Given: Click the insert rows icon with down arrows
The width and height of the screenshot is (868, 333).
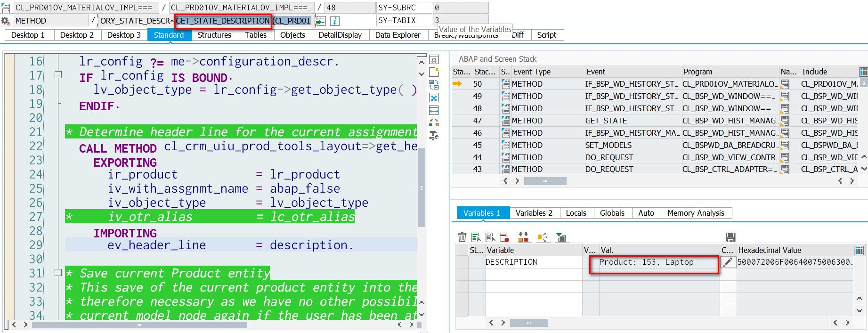Looking at the screenshot, I should tap(523, 237).
